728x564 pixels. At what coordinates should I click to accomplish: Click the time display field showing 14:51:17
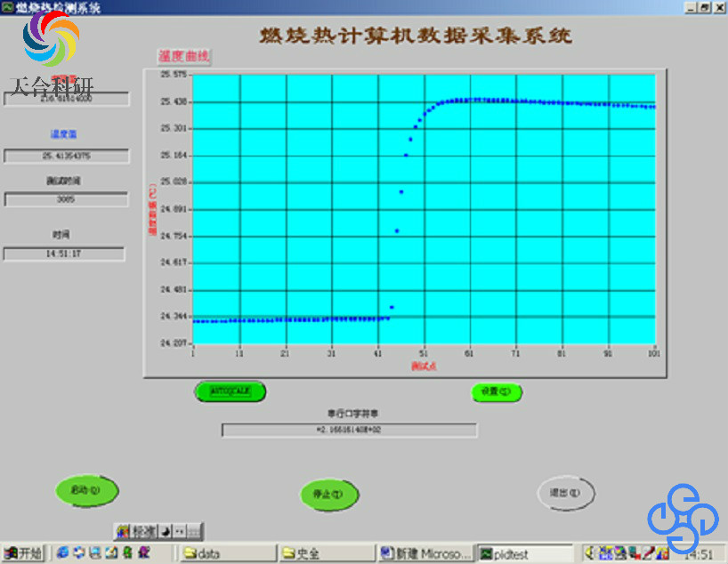tap(64, 254)
